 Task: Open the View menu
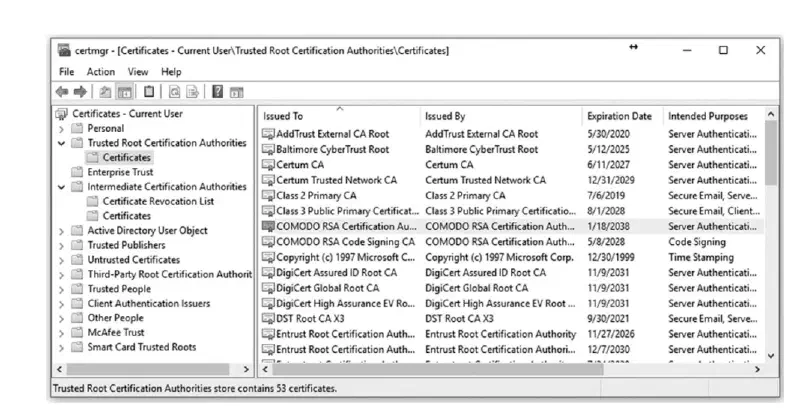coord(138,72)
